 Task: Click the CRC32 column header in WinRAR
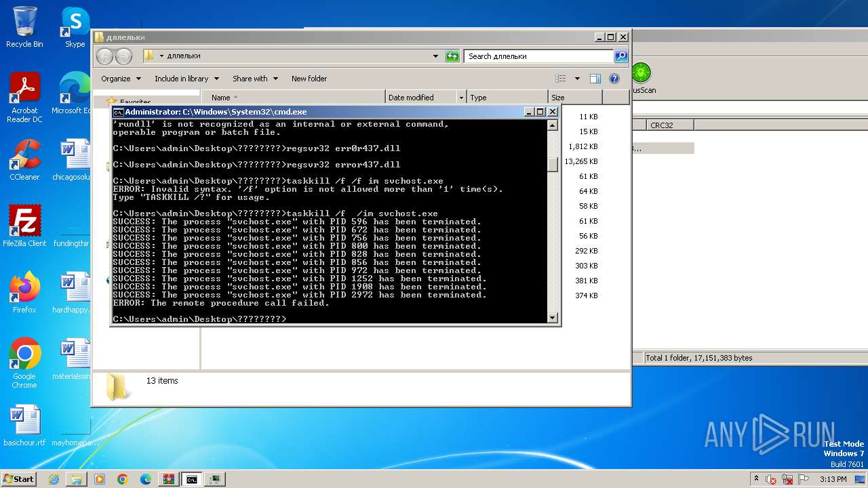coord(670,125)
